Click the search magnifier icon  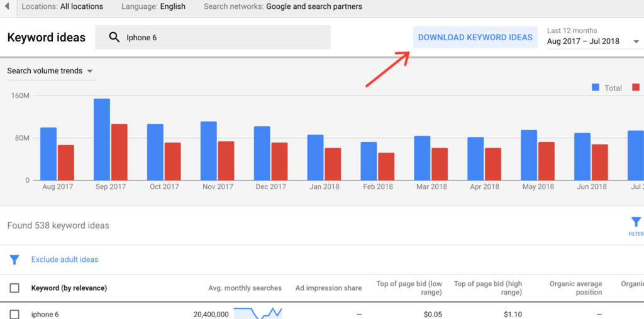(x=114, y=37)
